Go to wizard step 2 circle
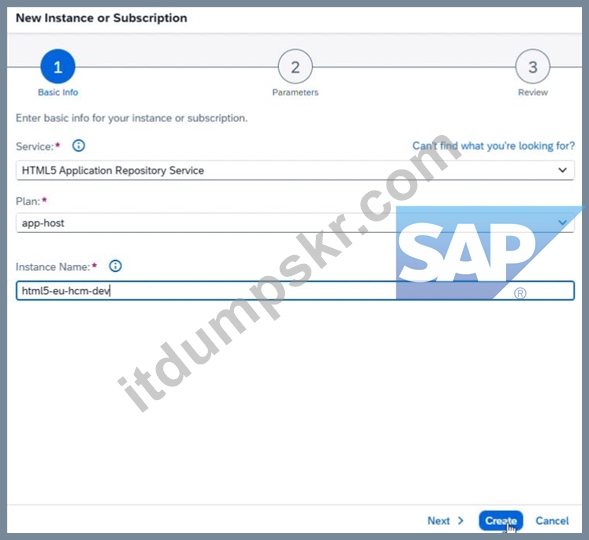 (295, 66)
